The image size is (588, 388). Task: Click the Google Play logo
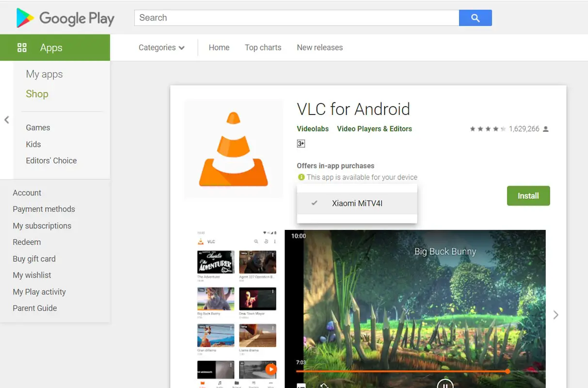65,18
